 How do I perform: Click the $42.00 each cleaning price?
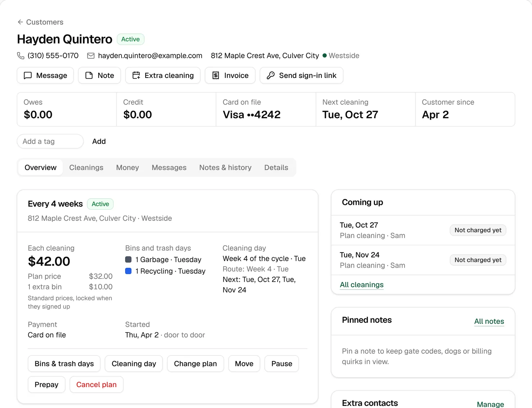click(x=49, y=261)
